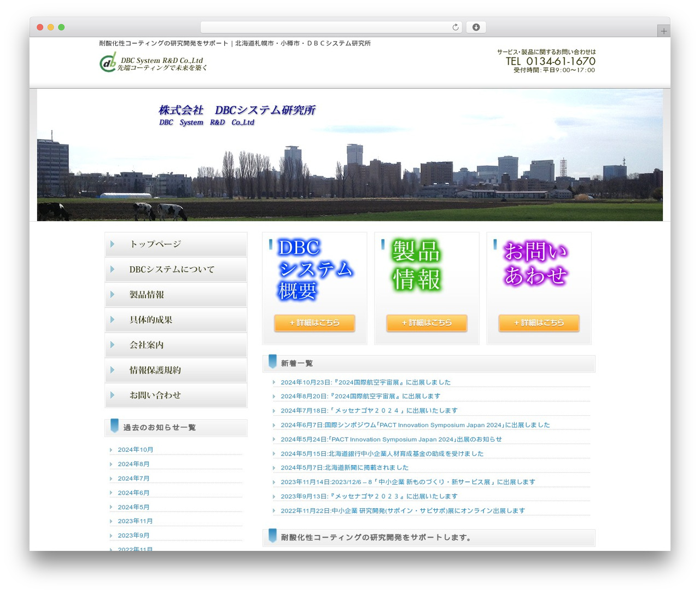
Task: Open 情報保護規約 in the sidebar menu
Action: click(x=176, y=370)
